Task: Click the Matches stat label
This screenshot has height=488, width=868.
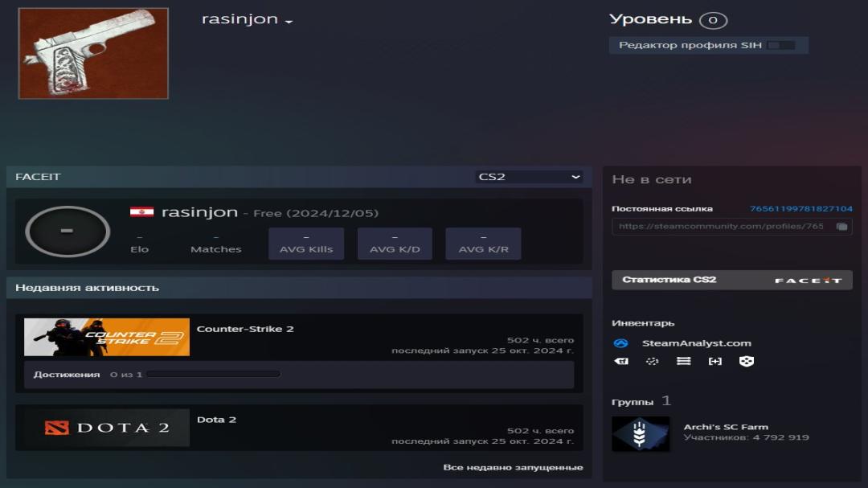Action: click(x=216, y=249)
